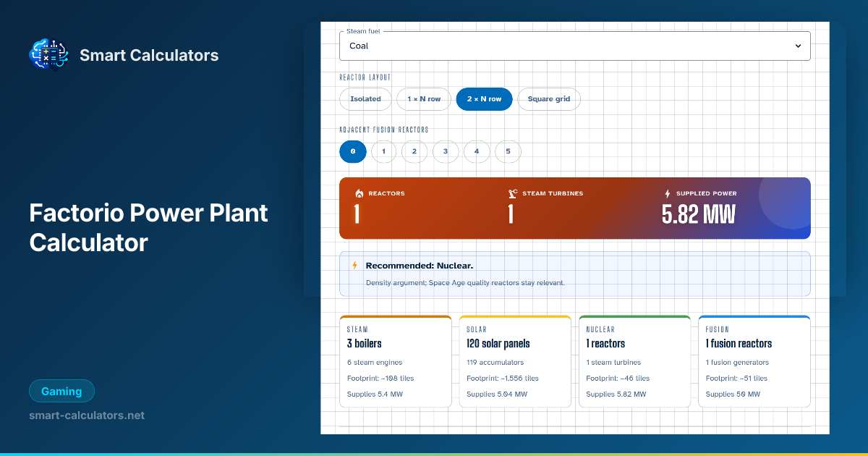Set adjacent fusion reactors to 1
The image size is (868, 456).
pos(384,151)
